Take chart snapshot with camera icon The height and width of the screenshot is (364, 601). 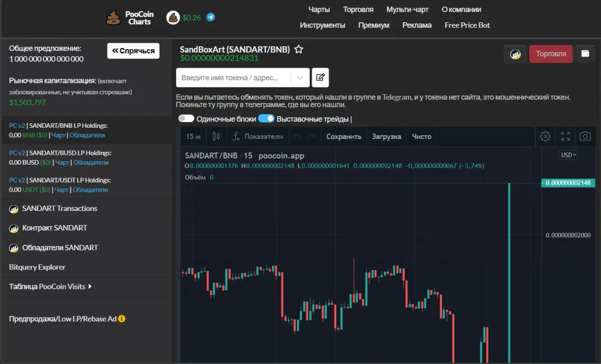(585, 136)
